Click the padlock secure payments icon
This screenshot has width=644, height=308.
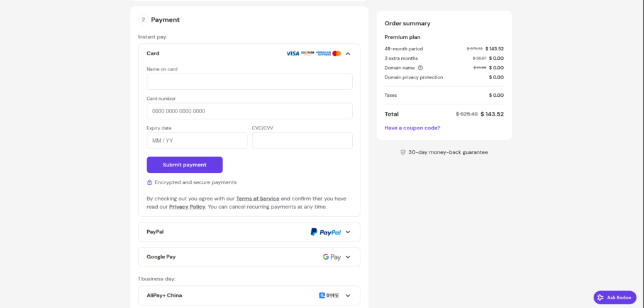click(150, 182)
